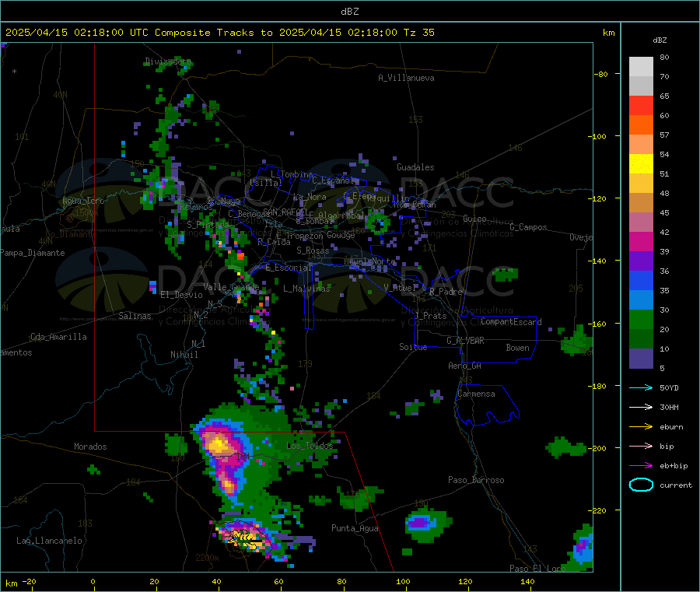
Task: Click the magenta eb+bip arrow in legend
Action: tap(641, 465)
